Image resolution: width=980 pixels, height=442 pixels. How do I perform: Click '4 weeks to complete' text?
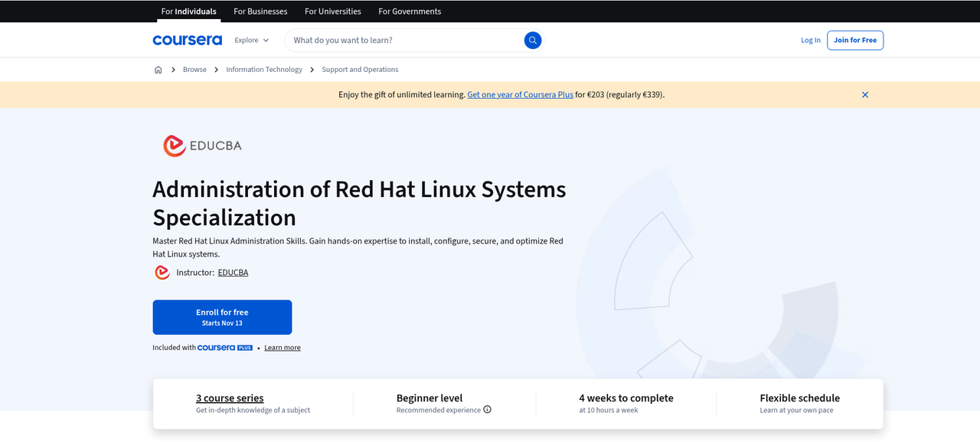click(626, 398)
